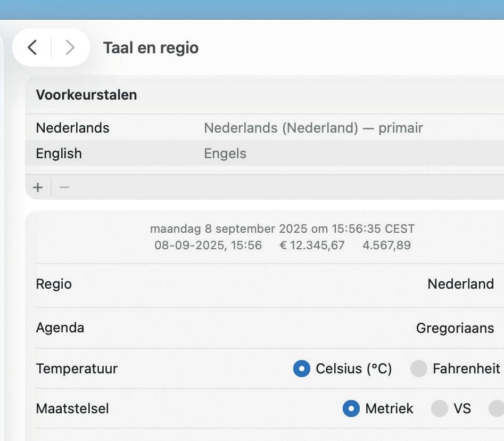The width and height of the screenshot is (504, 441).
Task: Go forward with the right chevron
Action: point(70,47)
